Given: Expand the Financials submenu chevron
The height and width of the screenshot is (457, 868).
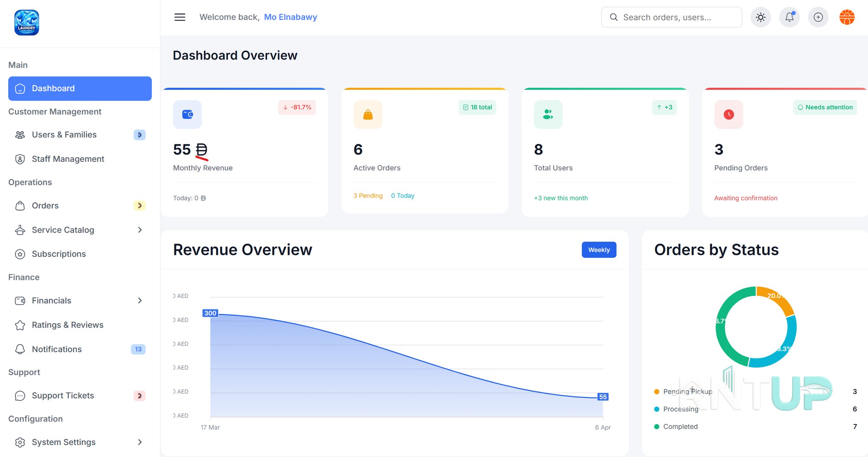Looking at the screenshot, I should click(140, 301).
